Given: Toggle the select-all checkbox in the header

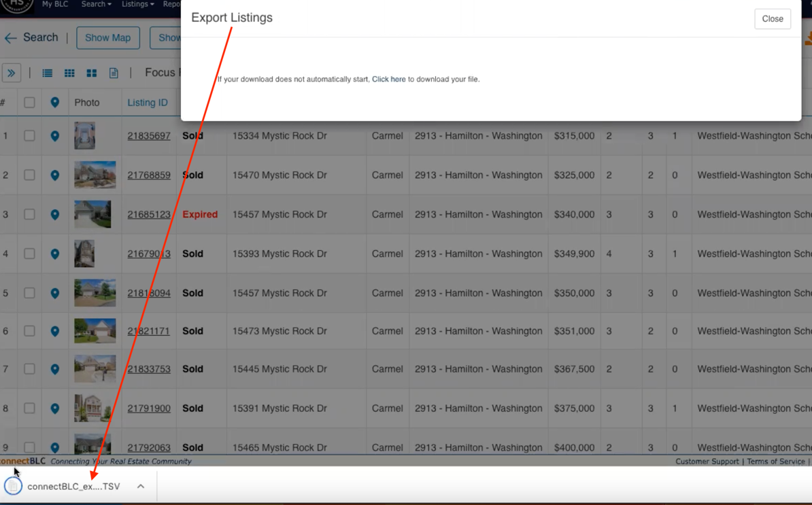Looking at the screenshot, I should point(29,102).
